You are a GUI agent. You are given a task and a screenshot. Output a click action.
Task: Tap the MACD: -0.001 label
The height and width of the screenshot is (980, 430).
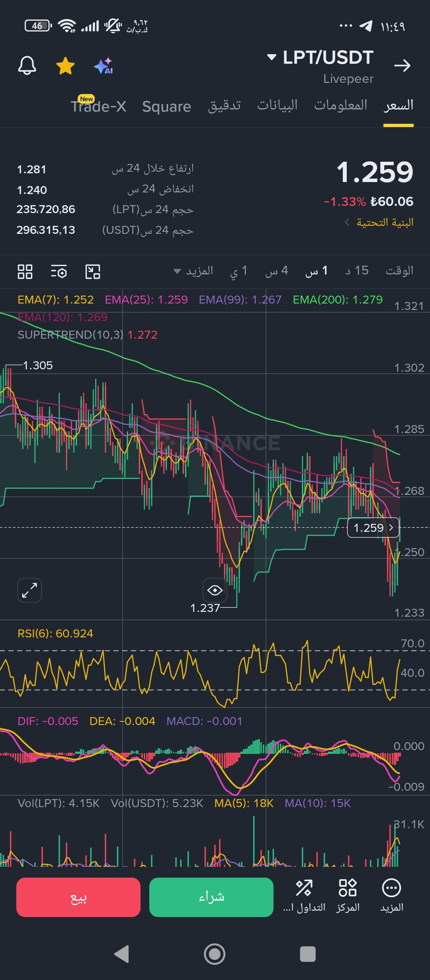(x=204, y=721)
